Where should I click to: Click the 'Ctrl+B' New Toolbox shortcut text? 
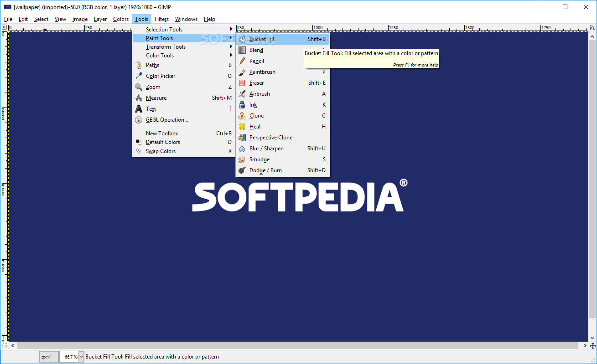224,133
